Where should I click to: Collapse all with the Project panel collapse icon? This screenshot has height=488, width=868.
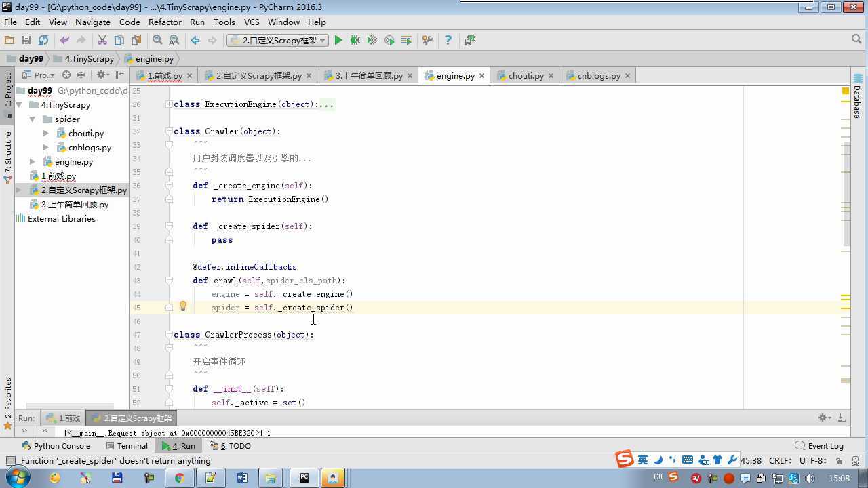click(x=81, y=75)
